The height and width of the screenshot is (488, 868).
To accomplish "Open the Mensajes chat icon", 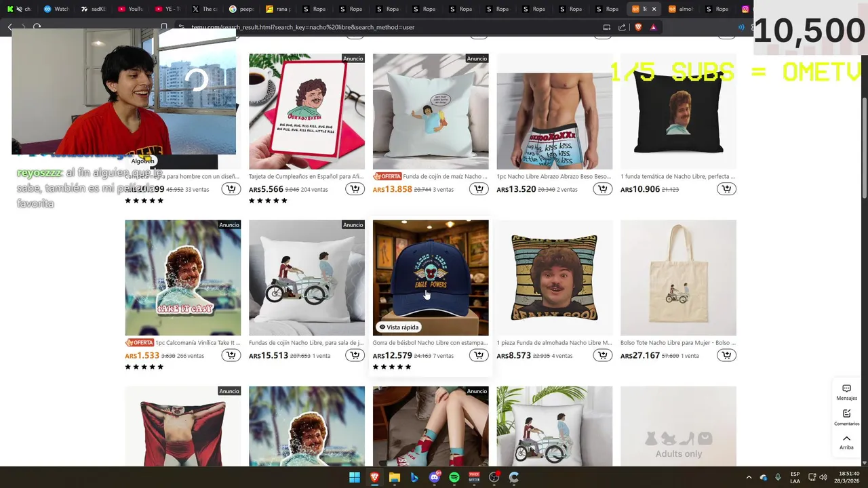I will (846, 392).
